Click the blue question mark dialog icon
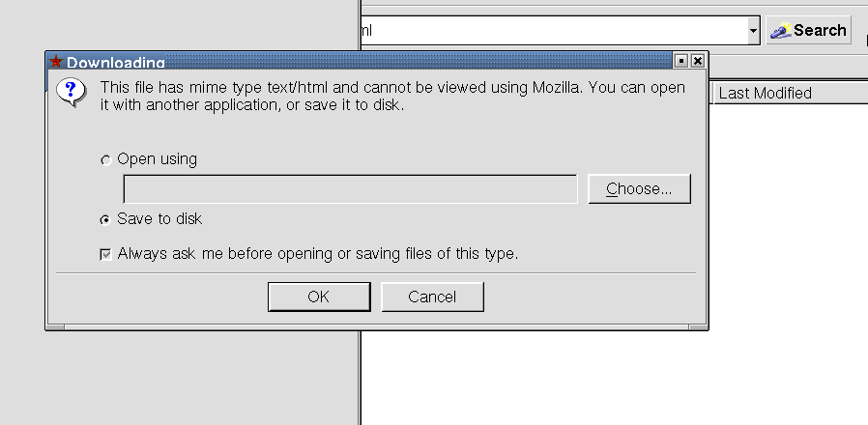The height and width of the screenshot is (425, 868). 70,92
